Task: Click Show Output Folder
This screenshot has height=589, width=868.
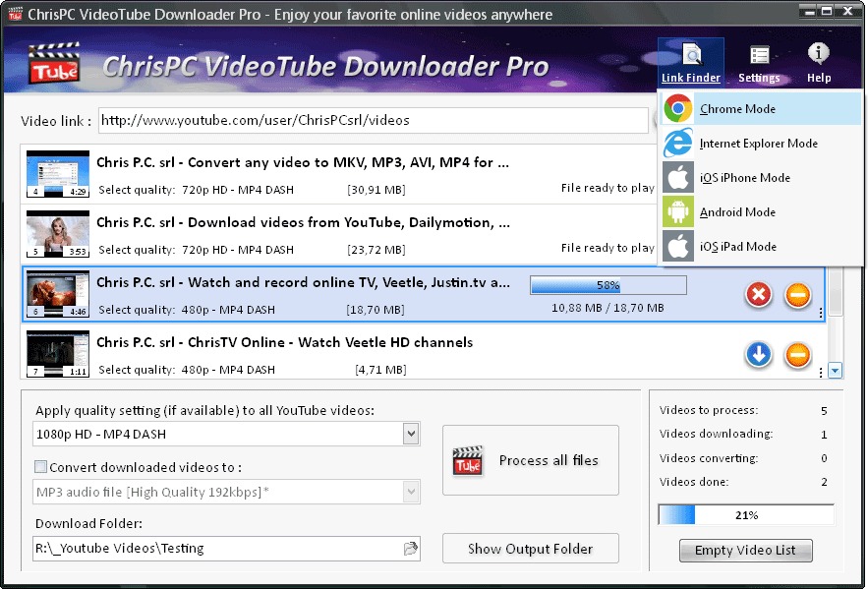Action: (x=530, y=548)
